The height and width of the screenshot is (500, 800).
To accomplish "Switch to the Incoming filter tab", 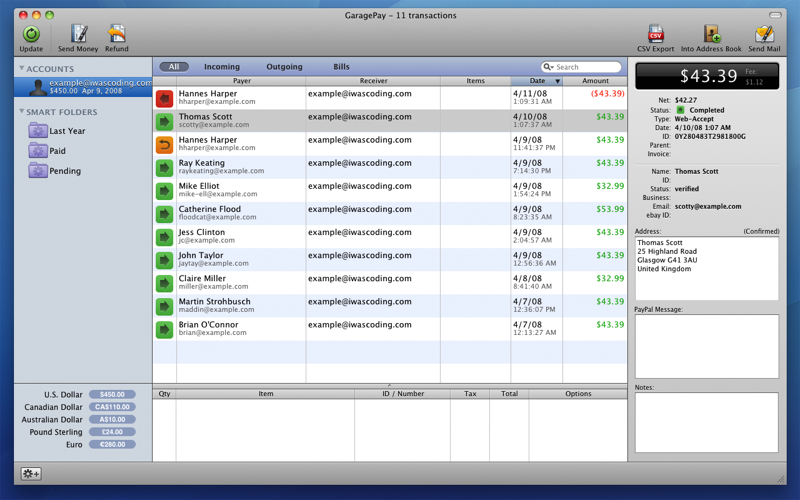I will (221, 67).
